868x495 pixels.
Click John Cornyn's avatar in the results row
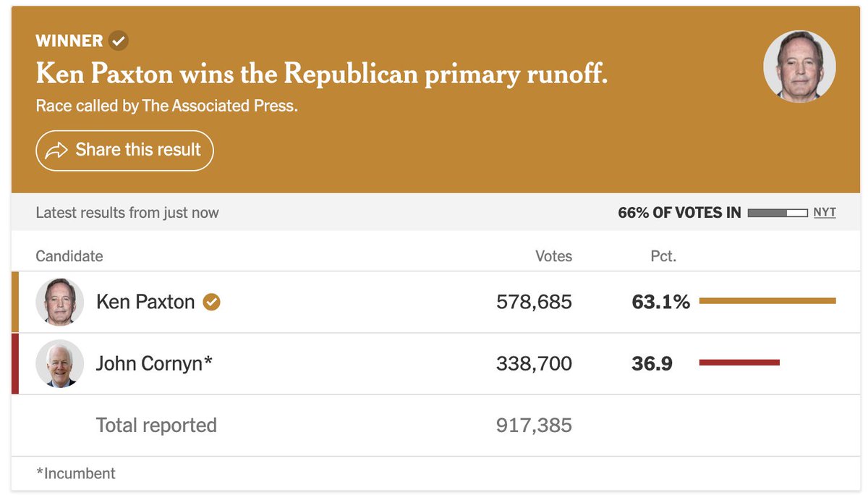click(60, 363)
